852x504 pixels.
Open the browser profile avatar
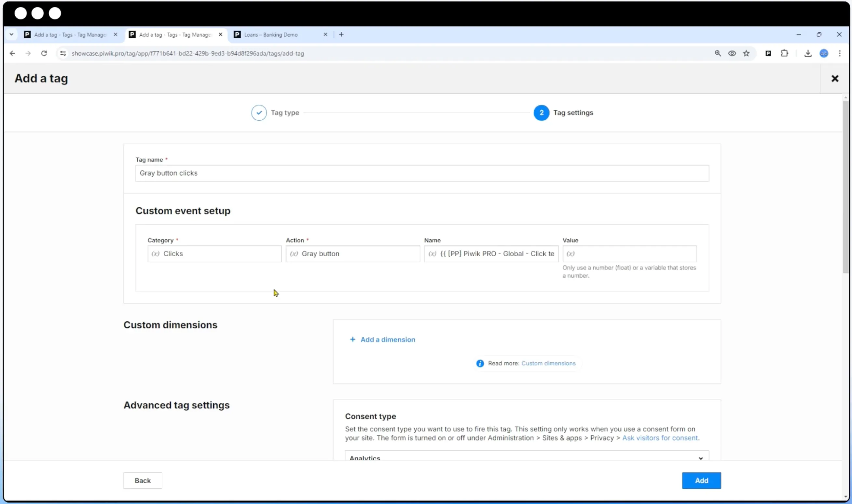(x=823, y=53)
